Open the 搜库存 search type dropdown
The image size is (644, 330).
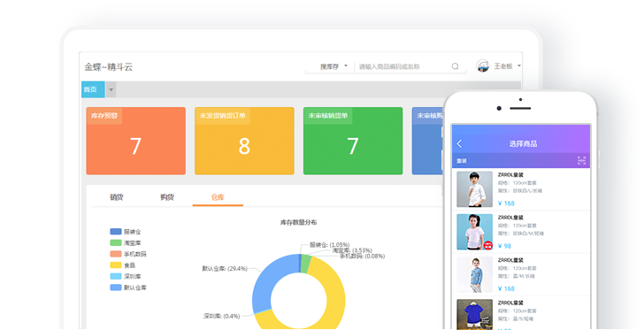coord(333,66)
